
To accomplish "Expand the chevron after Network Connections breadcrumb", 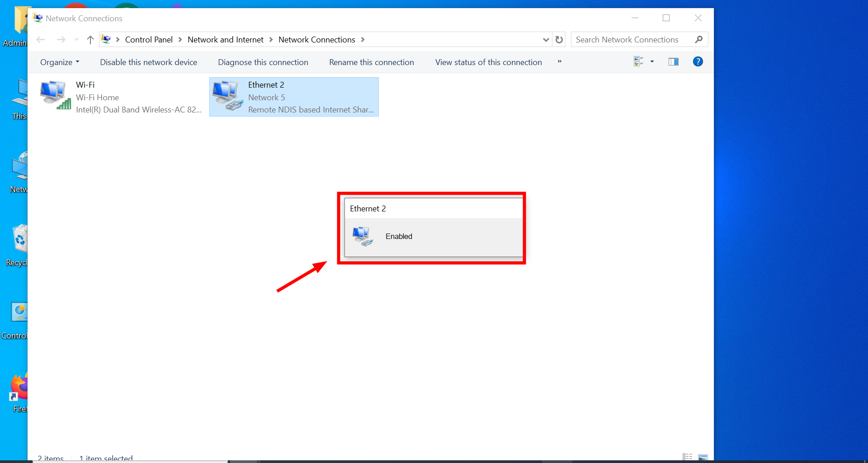I will pyautogui.click(x=363, y=40).
